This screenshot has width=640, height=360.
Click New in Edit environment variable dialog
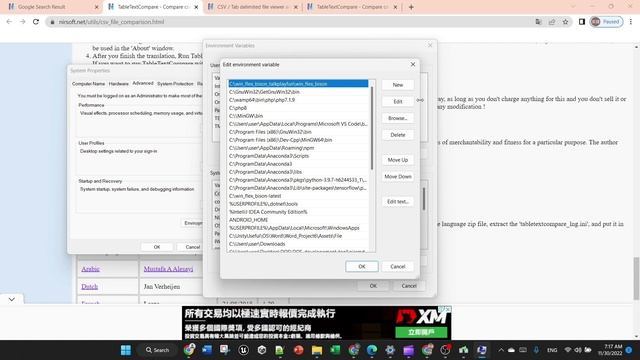[398, 84]
